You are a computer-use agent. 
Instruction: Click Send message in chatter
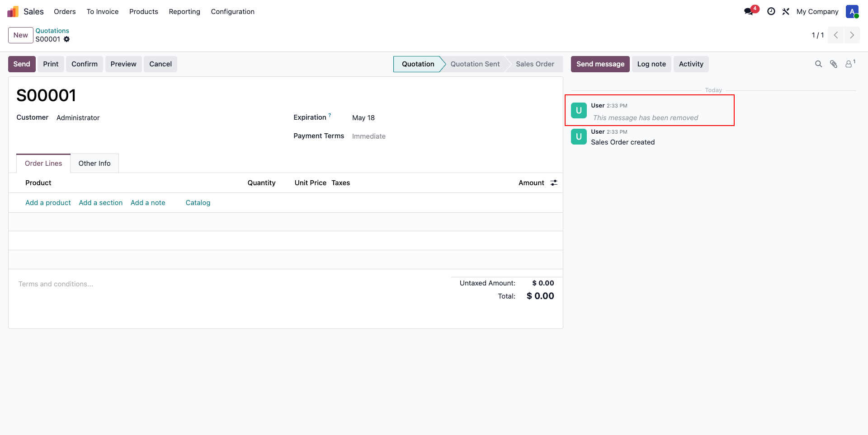[600, 64]
